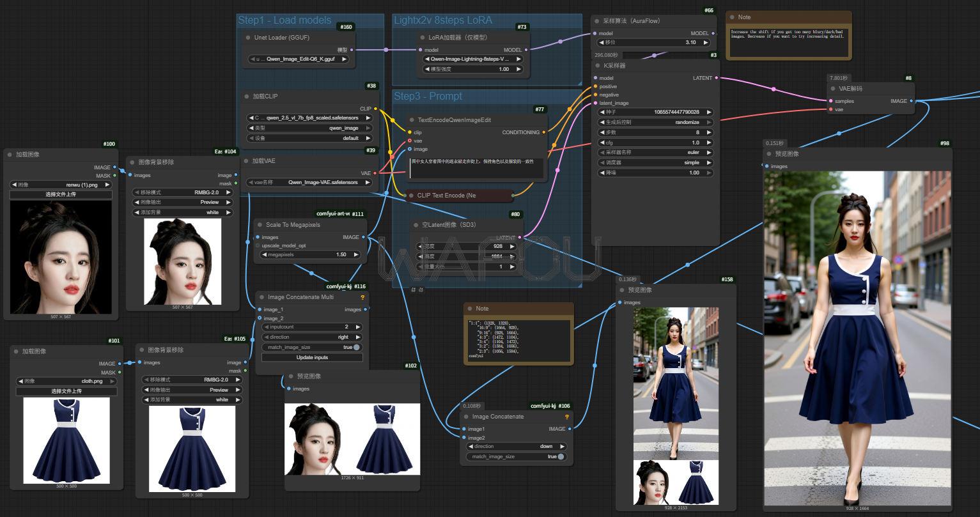Click positive input socket on K采样器
This screenshot has height=517, width=980.
[595, 86]
